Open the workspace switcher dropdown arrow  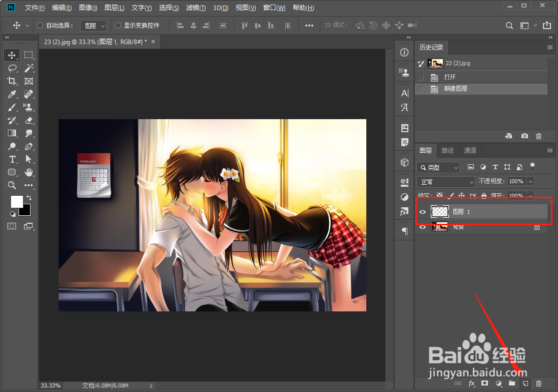pos(535,26)
